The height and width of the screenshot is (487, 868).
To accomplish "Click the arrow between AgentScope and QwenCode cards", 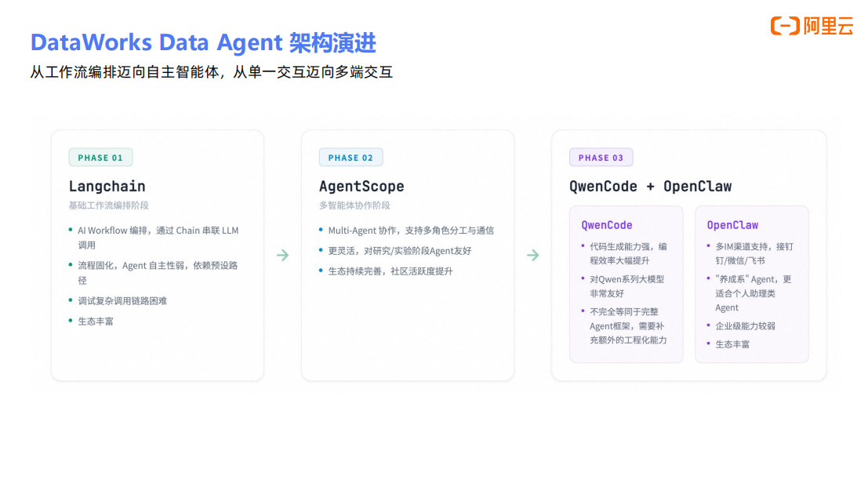I will pos(533,255).
